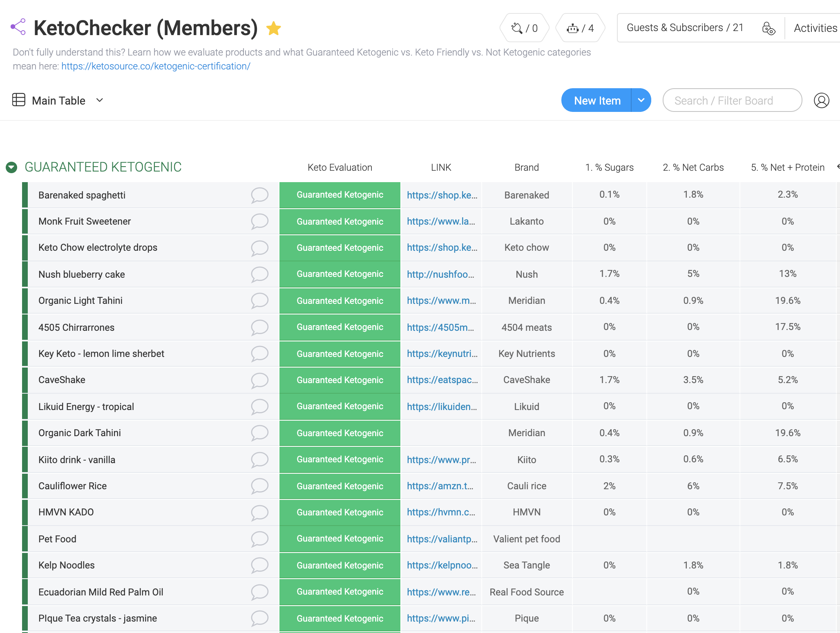840x633 pixels.
Task: Open the person filter avatar icon
Action: coord(821,100)
